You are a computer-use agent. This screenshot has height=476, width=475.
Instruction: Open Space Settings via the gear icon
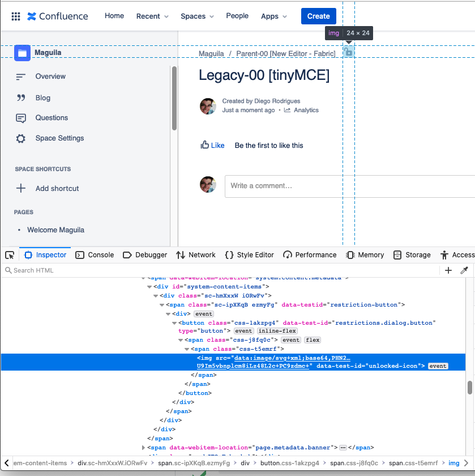click(x=20, y=138)
